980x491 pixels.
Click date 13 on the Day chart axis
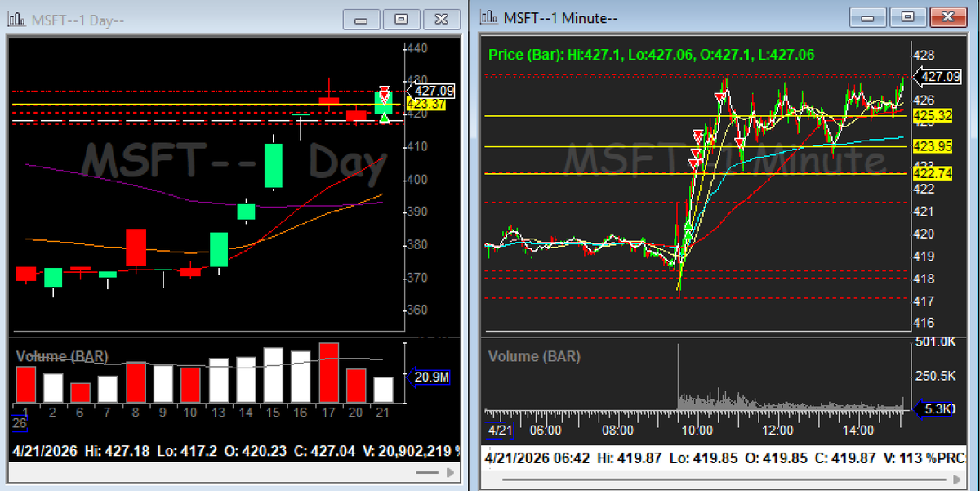pos(218,412)
